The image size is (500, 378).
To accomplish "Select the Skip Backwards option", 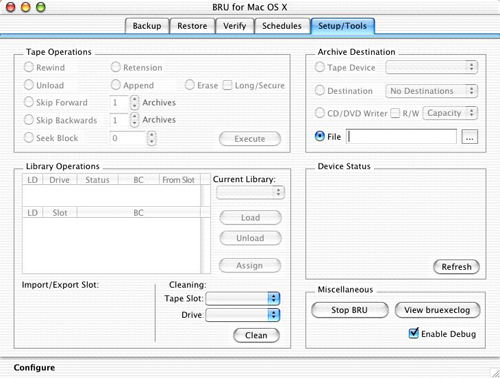I will pos(29,120).
